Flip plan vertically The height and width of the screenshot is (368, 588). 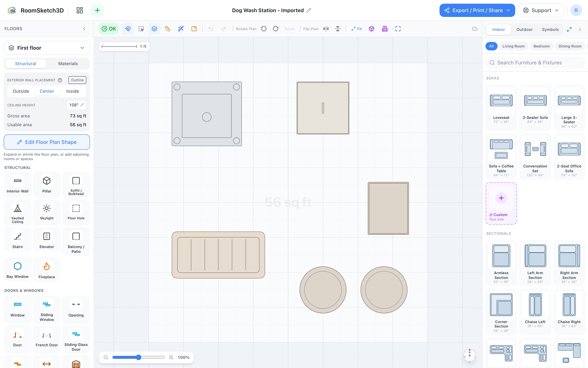pyautogui.click(x=338, y=29)
